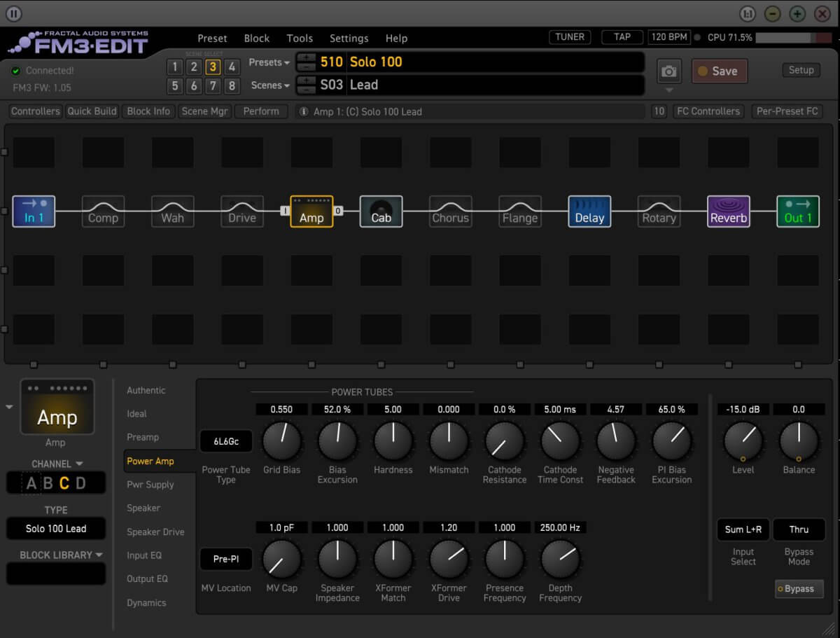Select the Reverb block
The image size is (840, 638).
coord(729,211)
